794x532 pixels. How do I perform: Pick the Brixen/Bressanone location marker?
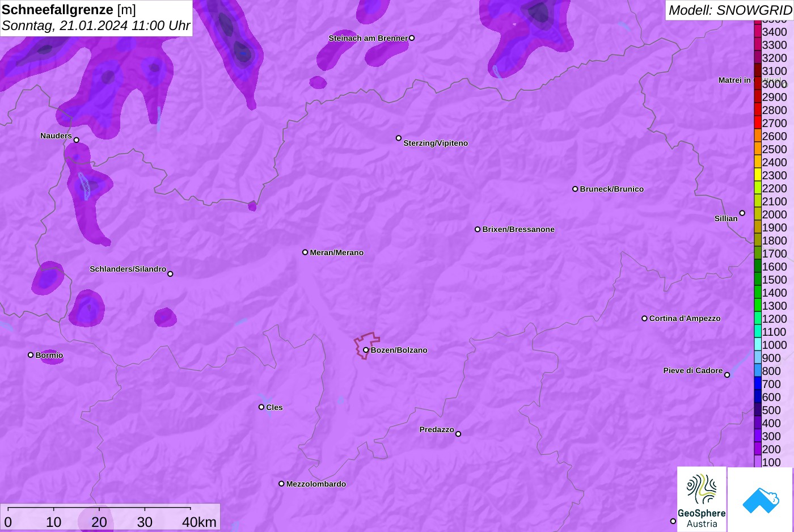pos(478,229)
